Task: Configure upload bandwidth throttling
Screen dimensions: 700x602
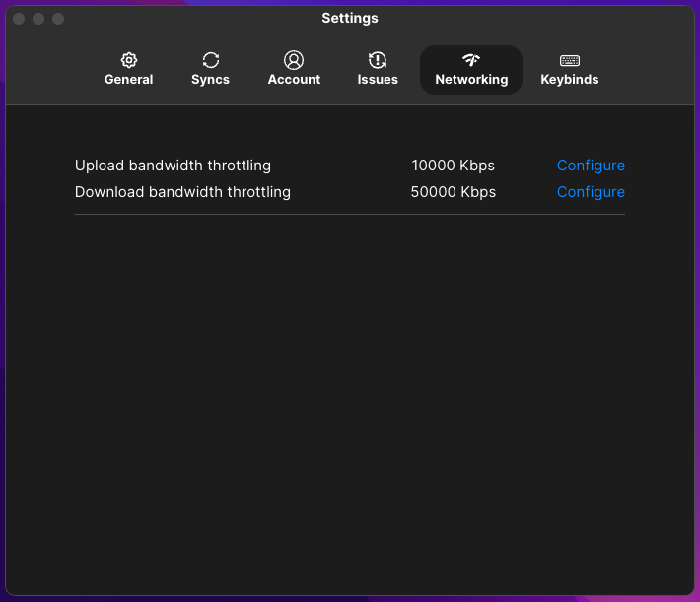Action: pos(591,166)
